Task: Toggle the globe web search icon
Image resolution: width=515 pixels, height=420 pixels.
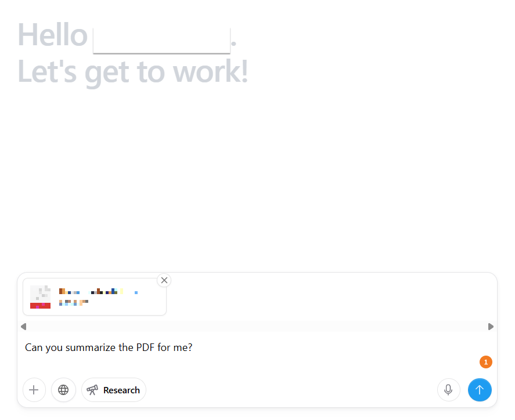Action: click(63, 390)
